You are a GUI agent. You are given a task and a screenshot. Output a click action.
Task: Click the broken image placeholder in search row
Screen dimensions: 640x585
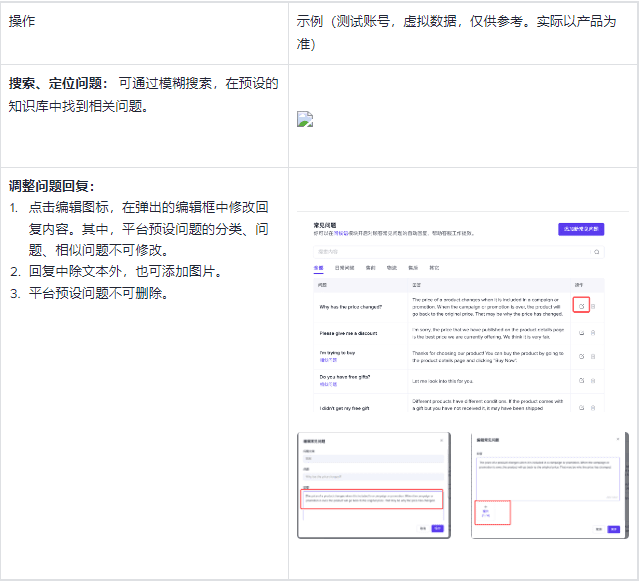point(305,119)
